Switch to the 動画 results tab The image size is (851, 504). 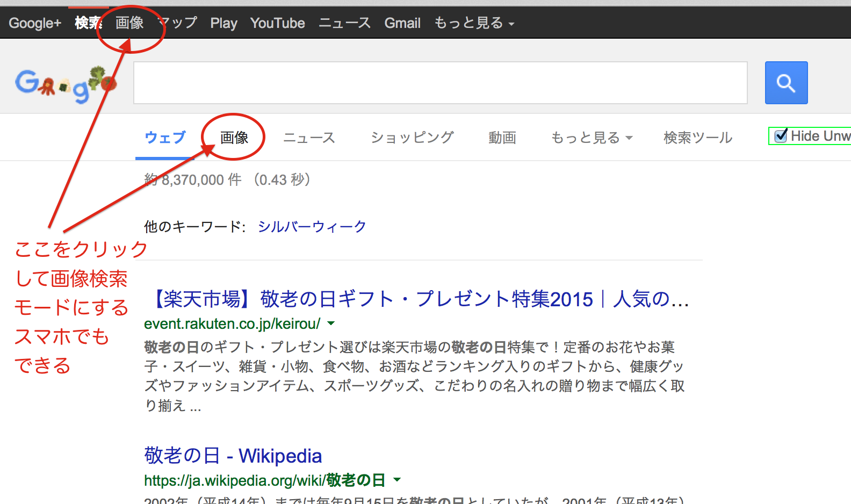pos(502,138)
